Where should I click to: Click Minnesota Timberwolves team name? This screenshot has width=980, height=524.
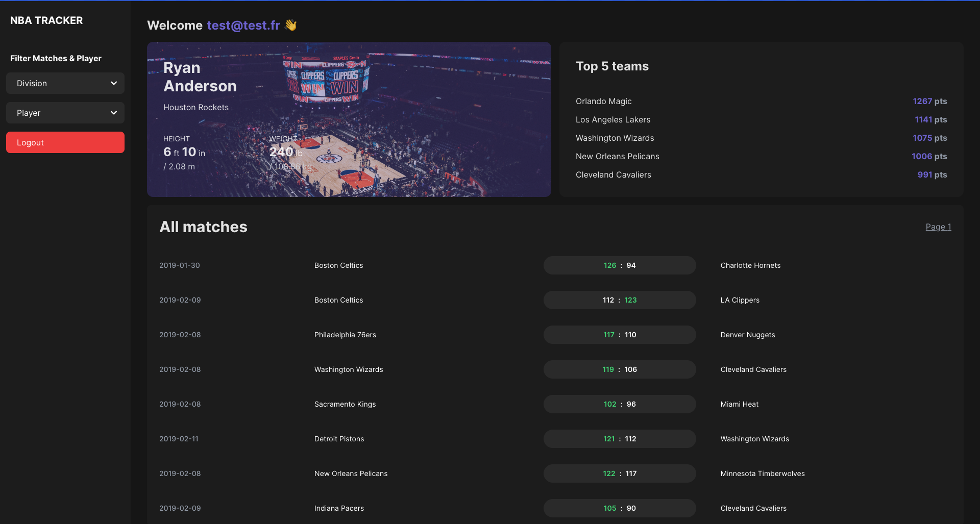tap(763, 473)
